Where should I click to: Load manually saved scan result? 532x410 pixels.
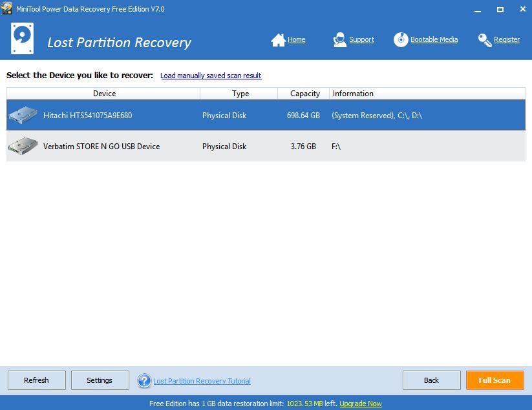pyautogui.click(x=211, y=76)
